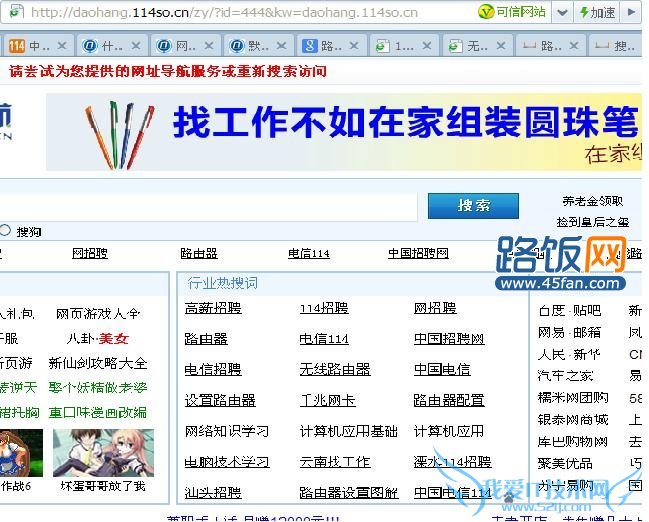Open the 千兆网卡 link
The width and height of the screenshot is (649, 522).
(x=327, y=400)
